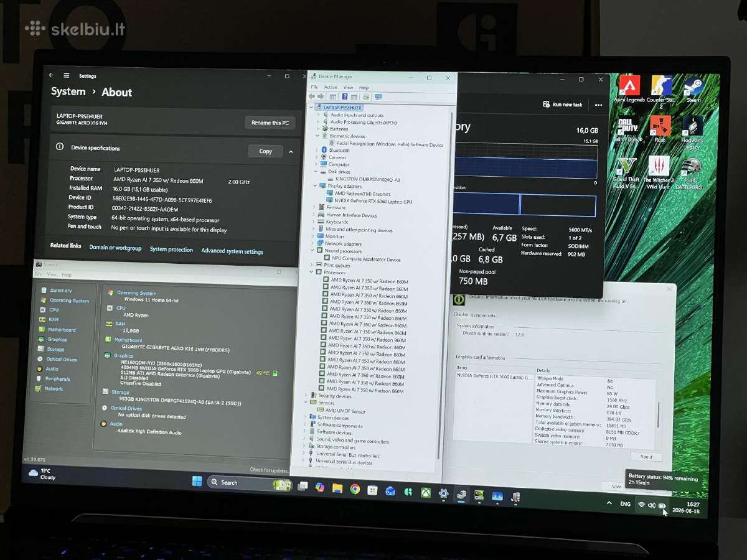Open Network section in Speccy sidebar

49,389
